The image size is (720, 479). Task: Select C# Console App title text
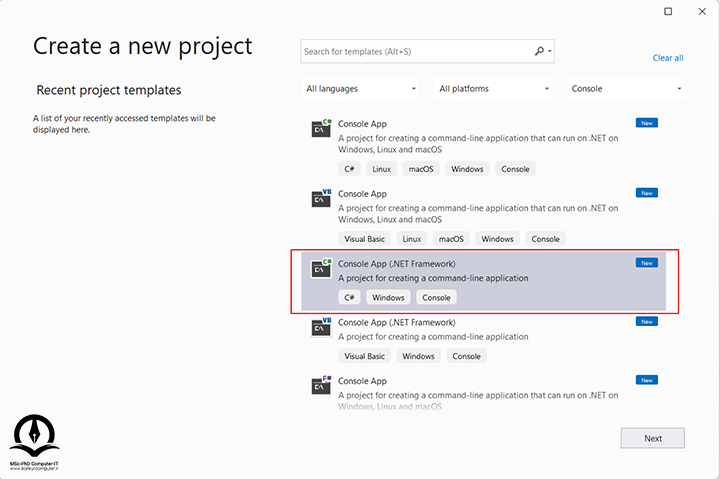pyautogui.click(x=362, y=124)
